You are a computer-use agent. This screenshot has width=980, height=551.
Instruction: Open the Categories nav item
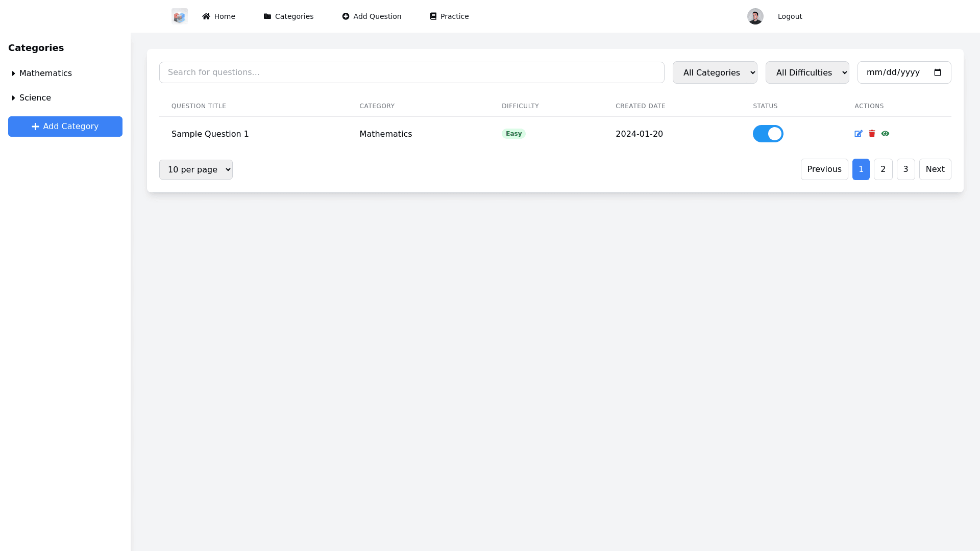pyautogui.click(x=288, y=16)
